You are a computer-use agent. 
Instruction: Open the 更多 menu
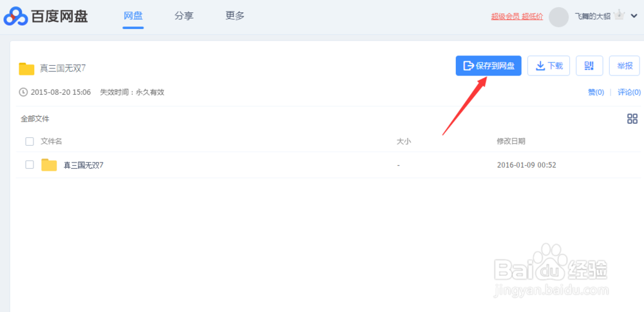click(235, 16)
